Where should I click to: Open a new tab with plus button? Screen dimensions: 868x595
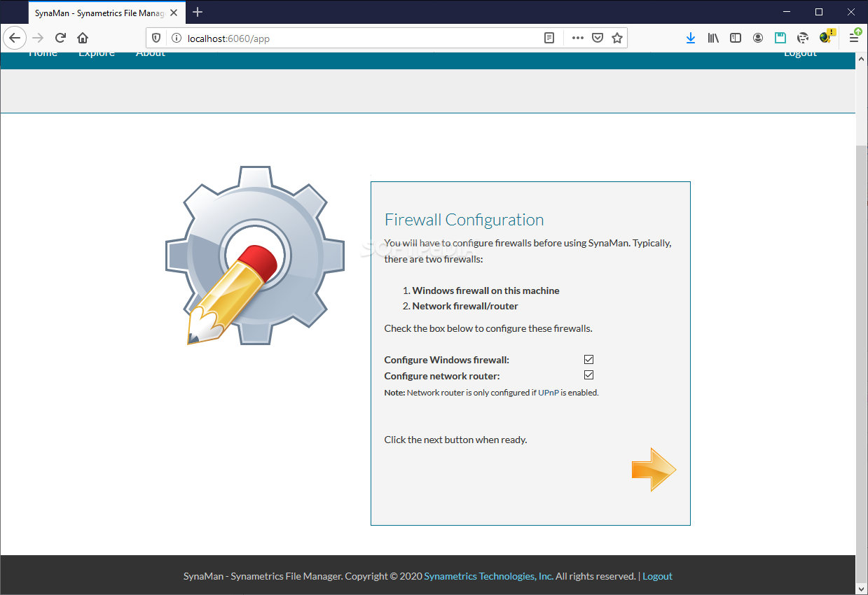point(198,12)
